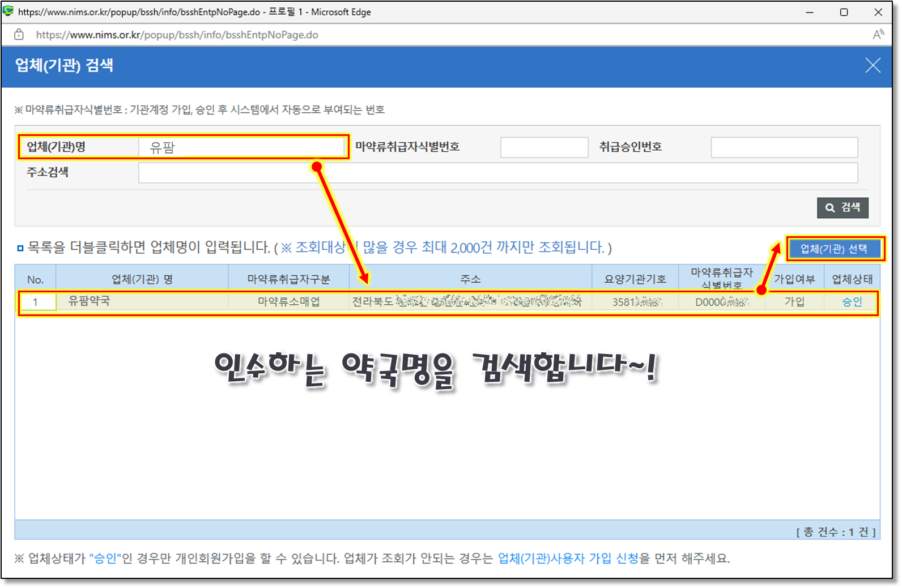Click the 요양기관기호 column header
The width and height of the screenshot is (902, 588).
pyautogui.click(x=635, y=279)
